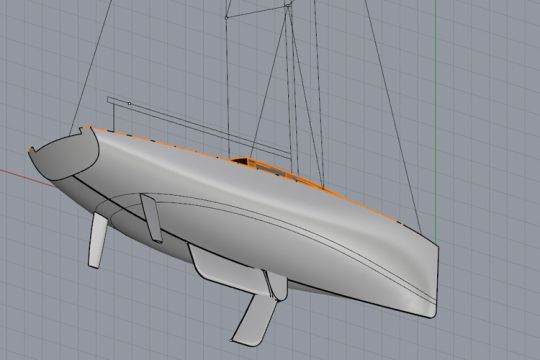Pick the lower keel fin blade
This screenshot has height=360, width=540.
pos(254,319)
